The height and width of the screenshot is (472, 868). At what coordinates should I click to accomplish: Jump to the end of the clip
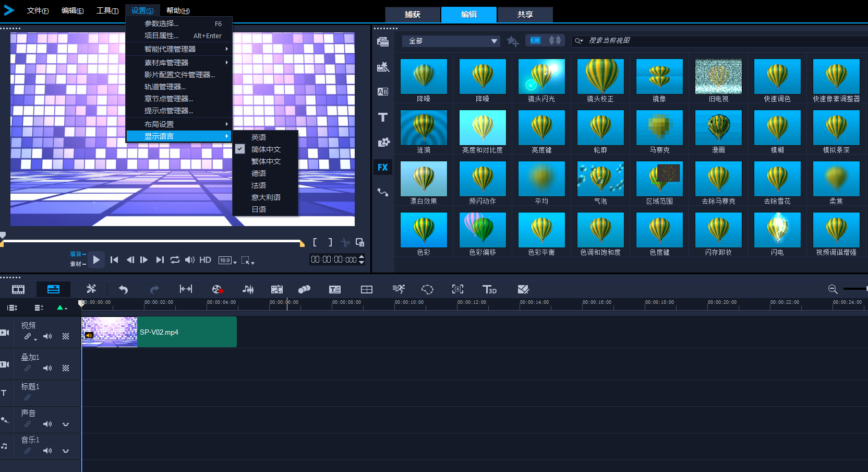160,260
